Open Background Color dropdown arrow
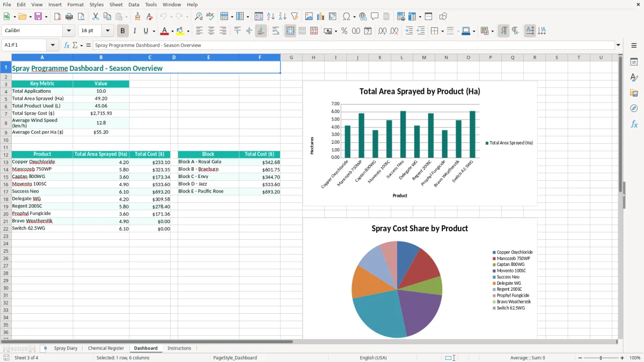Screen dimensions: 644x362 click(x=188, y=31)
